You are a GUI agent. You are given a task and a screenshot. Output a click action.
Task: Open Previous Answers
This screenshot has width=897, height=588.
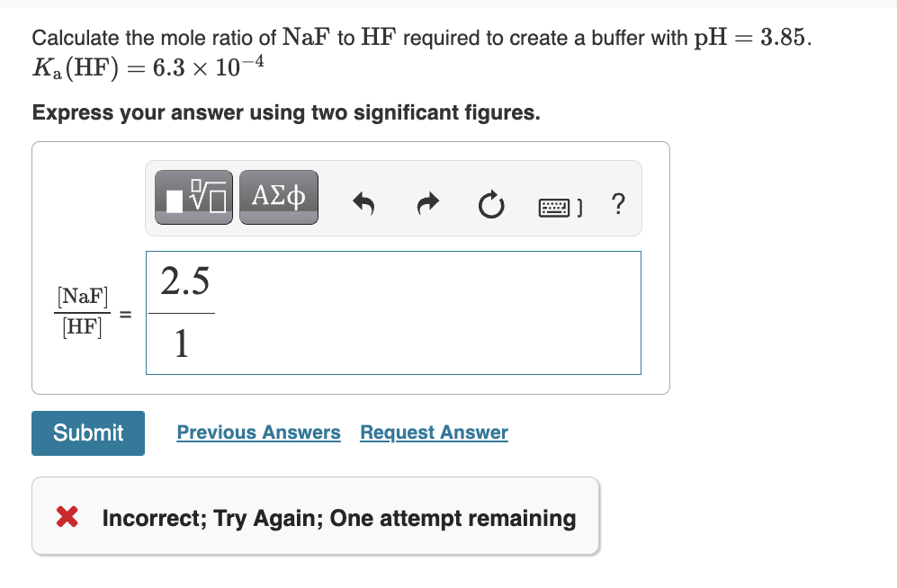[x=258, y=432]
